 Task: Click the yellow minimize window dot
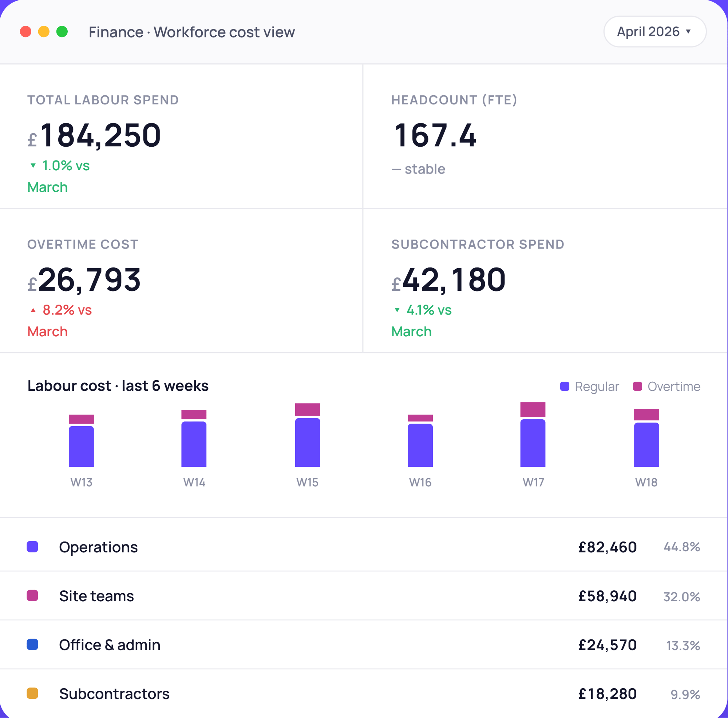tap(44, 32)
